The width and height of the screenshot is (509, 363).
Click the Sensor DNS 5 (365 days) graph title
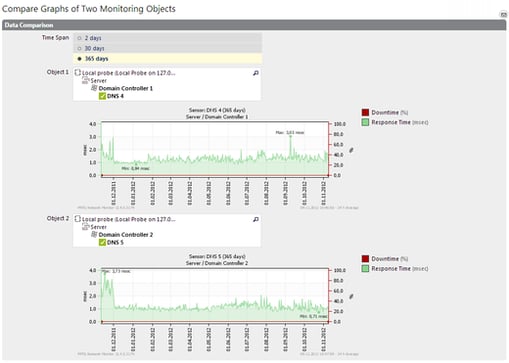coord(217,256)
